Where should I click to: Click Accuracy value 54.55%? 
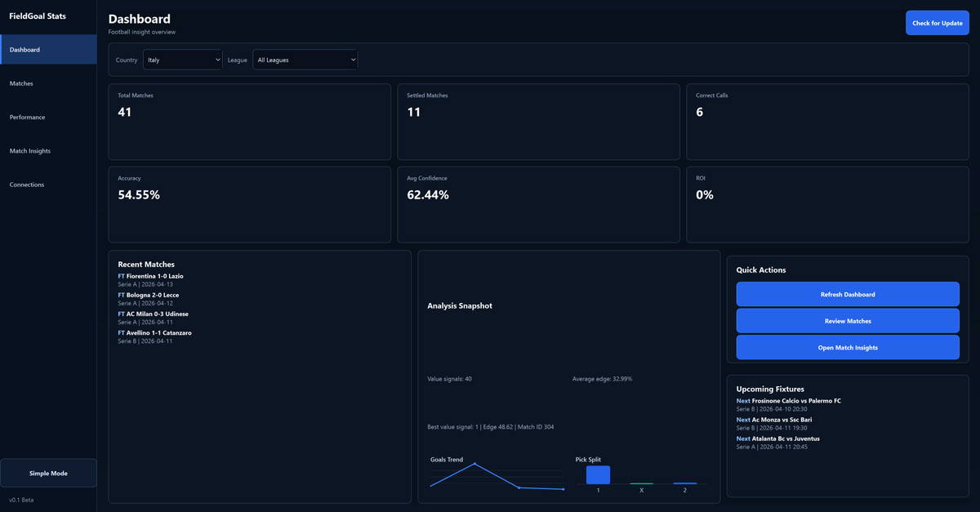pyautogui.click(x=139, y=195)
